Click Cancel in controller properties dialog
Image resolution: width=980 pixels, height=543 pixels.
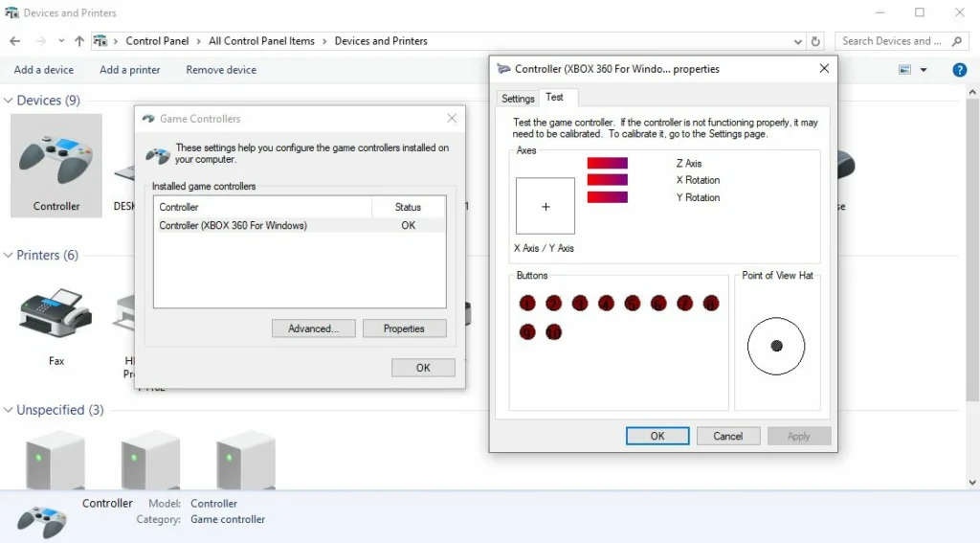pos(728,436)
